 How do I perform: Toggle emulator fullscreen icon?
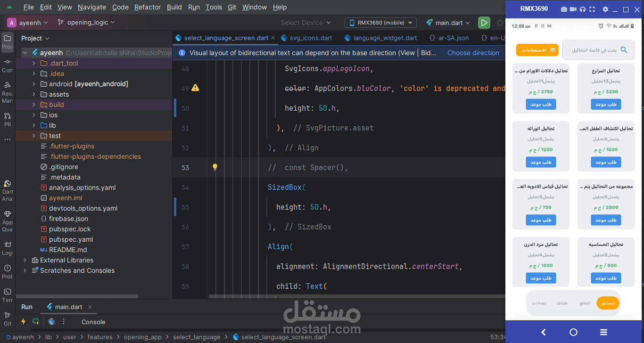(592, 9)
